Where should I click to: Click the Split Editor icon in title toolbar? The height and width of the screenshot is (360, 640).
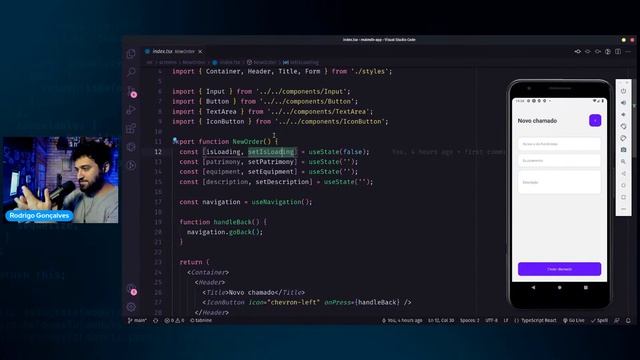tap(618, 51)
